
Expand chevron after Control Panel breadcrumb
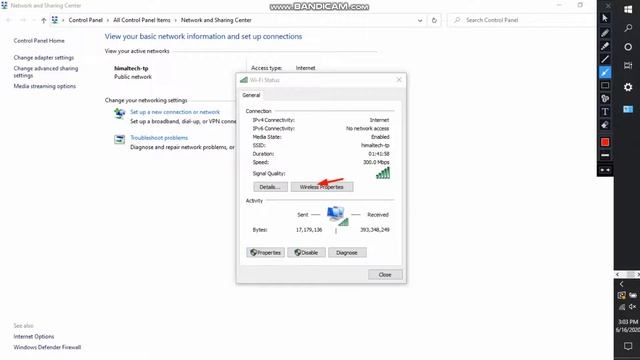point(108,20)
